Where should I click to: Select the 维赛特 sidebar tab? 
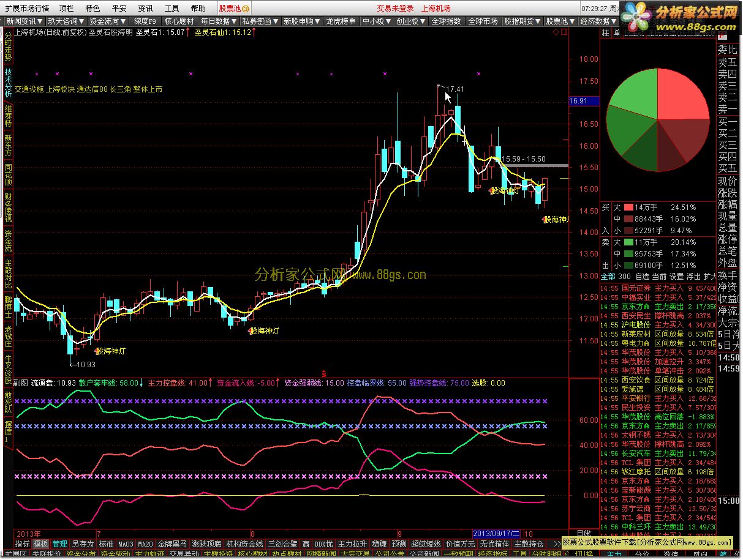pyautogui.click(x=8, y=115)
